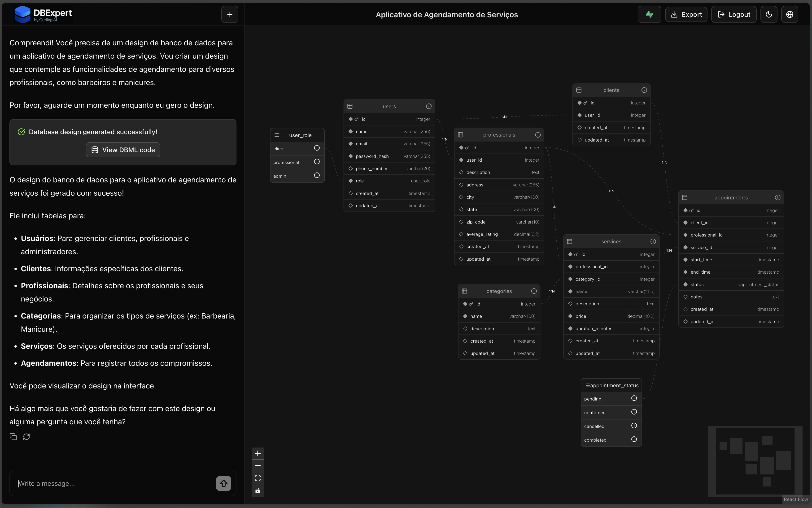The width and height of the screenshot is (812, 508).
Task: Open the language globe menu
Action: (x=790, y=14)
